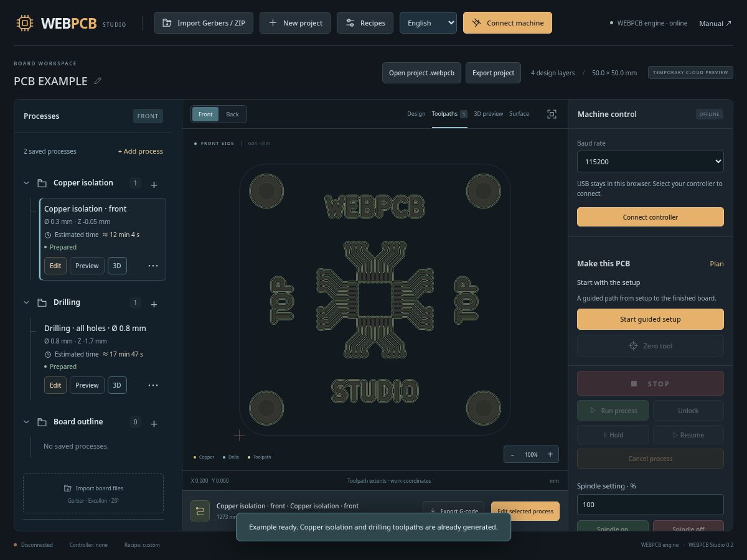The width and height of the screenshot is (747, 560).
Task: Preview the Copper isolation · front process
Action: coord(87,266)
